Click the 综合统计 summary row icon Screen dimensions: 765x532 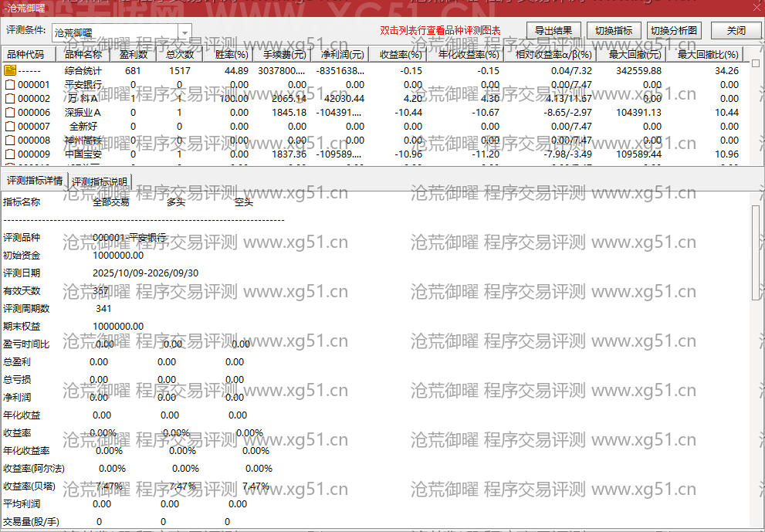pos(10,71)
